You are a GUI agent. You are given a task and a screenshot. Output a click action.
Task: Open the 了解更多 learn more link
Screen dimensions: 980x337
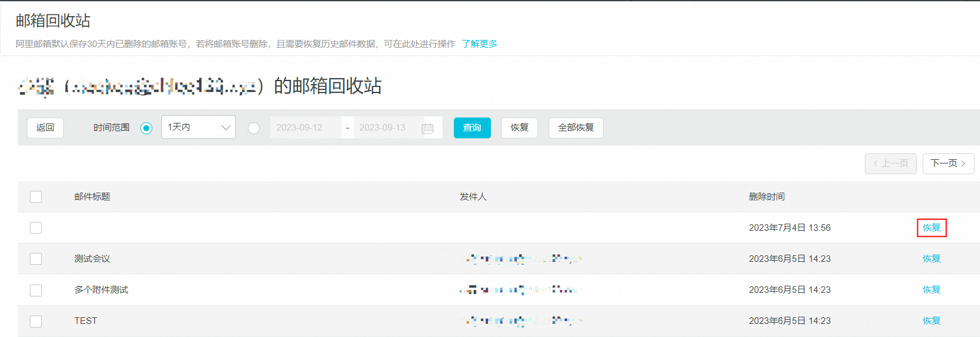480,44
